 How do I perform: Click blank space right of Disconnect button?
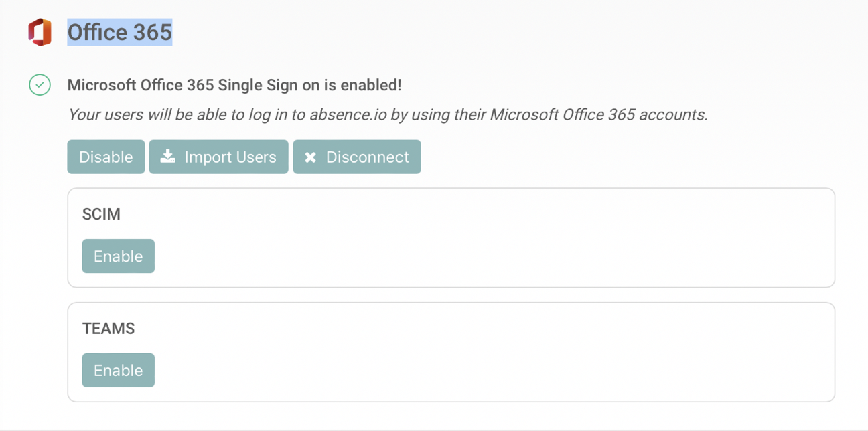pos(603,157)
